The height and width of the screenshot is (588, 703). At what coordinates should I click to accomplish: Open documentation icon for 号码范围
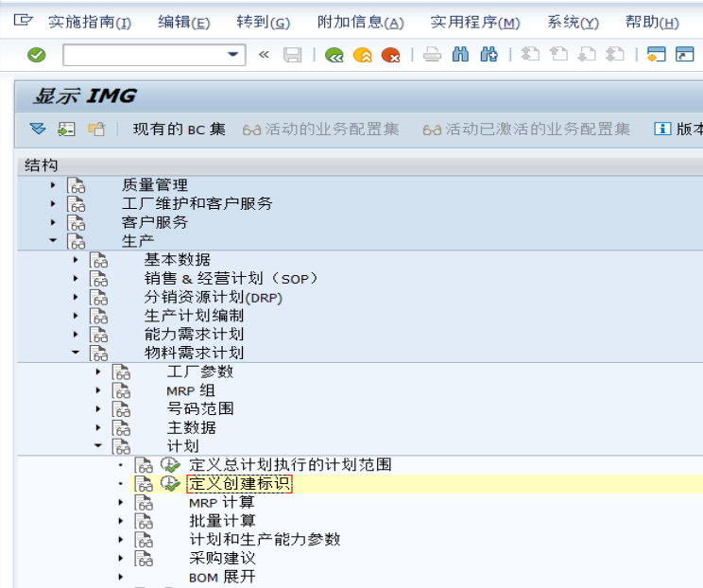[121, 409]
